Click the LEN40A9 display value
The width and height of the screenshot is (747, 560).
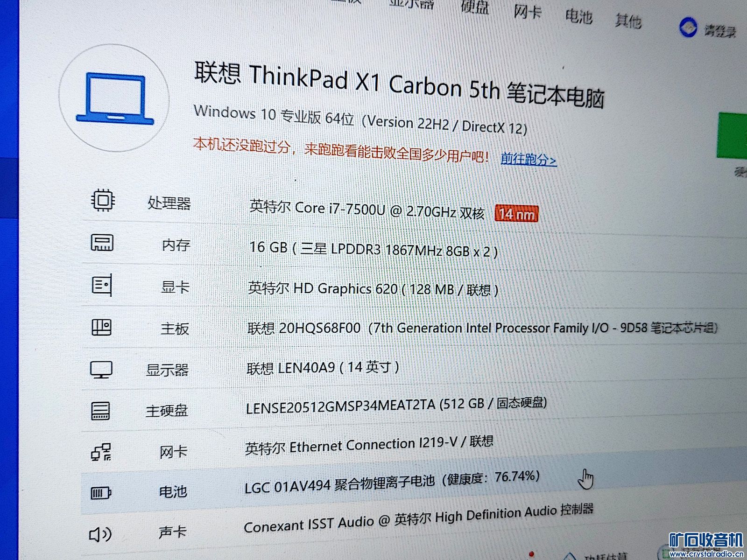coord(323,368)
